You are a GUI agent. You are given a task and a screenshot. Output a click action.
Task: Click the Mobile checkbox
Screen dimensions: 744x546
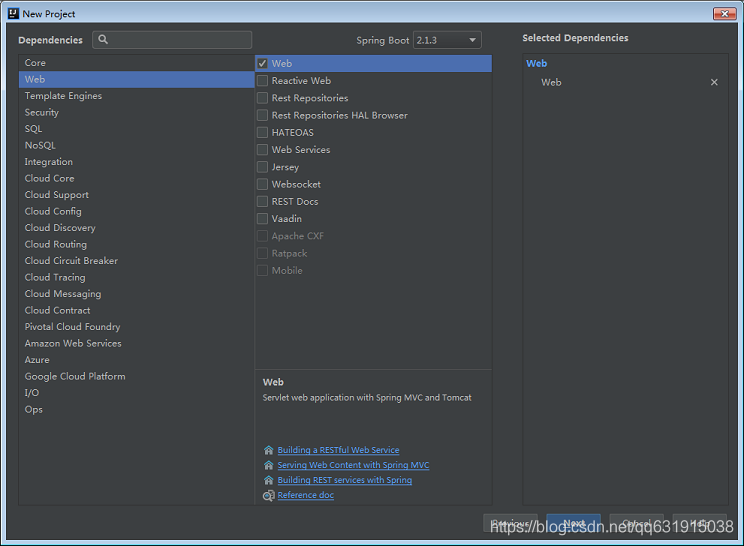tap(262, 270)
